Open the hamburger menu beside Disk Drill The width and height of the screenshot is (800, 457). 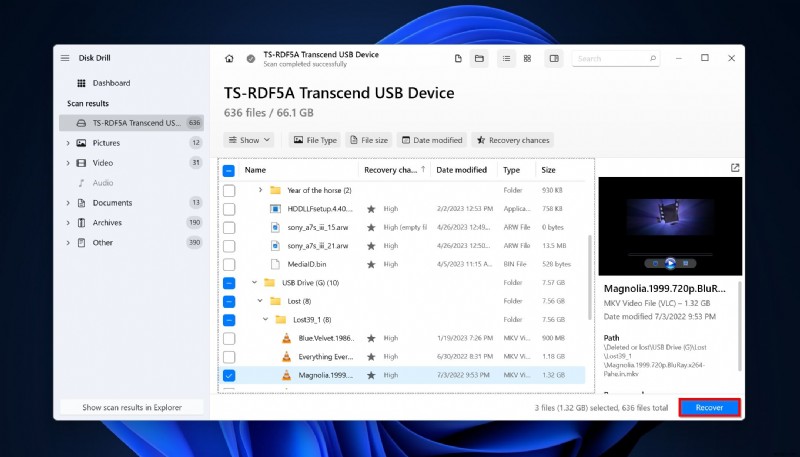pyautogui.click(x=65, y=58)
